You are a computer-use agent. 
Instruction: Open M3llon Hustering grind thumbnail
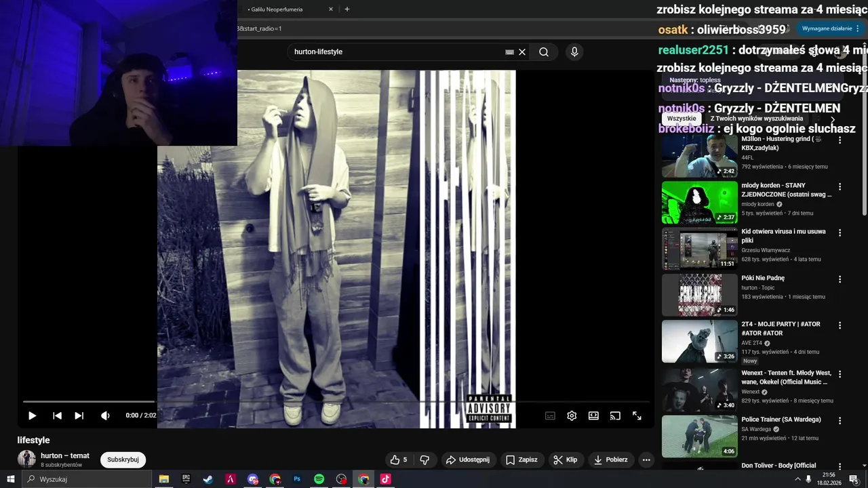point(699,155)
